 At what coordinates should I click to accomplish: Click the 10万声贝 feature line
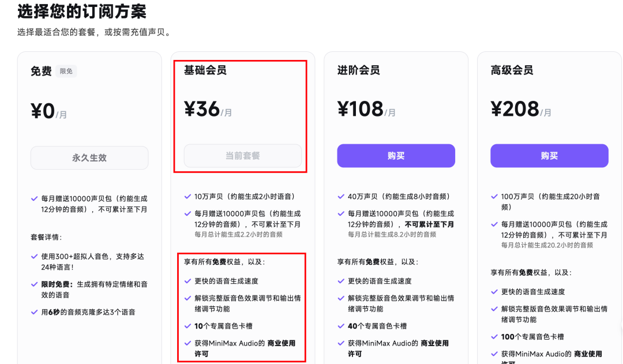click(245, 196)
